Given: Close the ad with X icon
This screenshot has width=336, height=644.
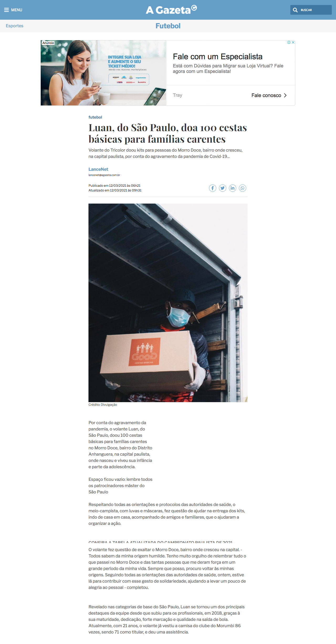Looking at the screenshot, I should pyautogui.click(x=293, y=42).
